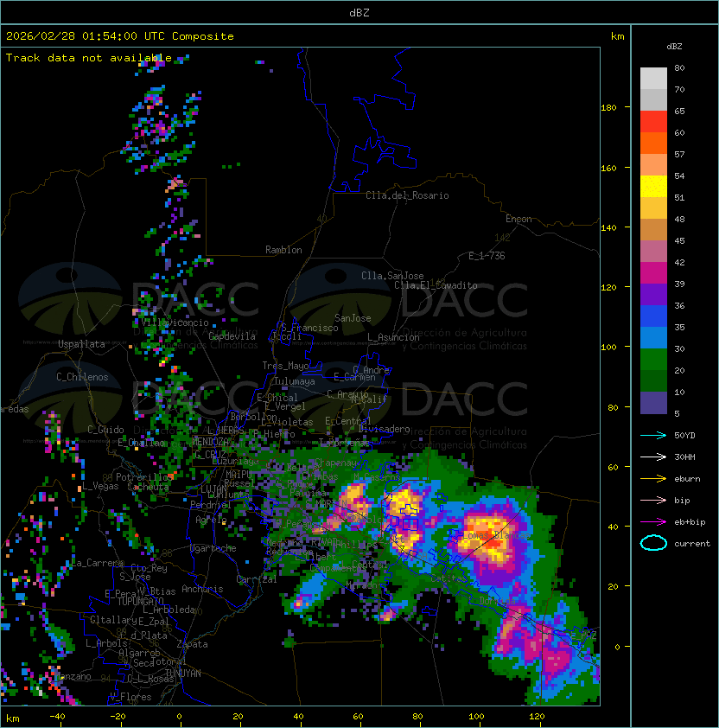
Task: Pick the gold swatch below 51 dBZ
Action: point(653,208)
